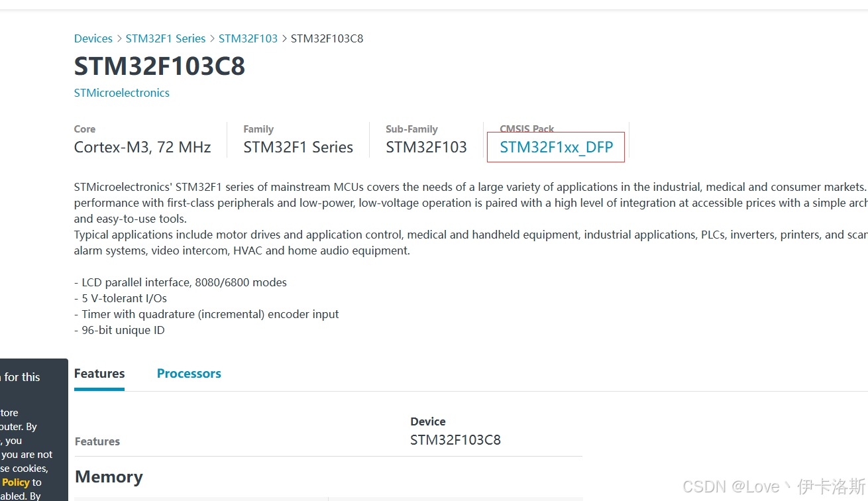Screen dimensions: 868x501
Task: Click the Features row label in table
Action: 97,441
